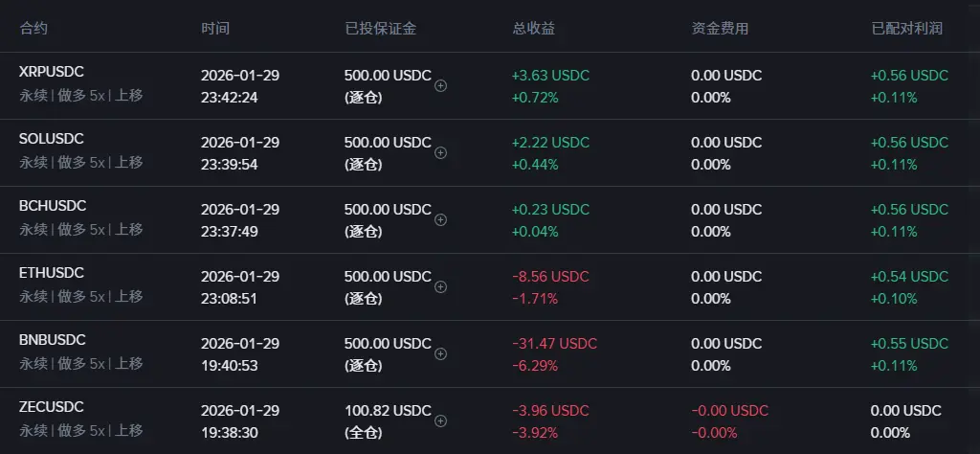Sort by the 总收益 column header
This screenshot has height=454, width=980.
pyautogui.click(x=534, y=28)
